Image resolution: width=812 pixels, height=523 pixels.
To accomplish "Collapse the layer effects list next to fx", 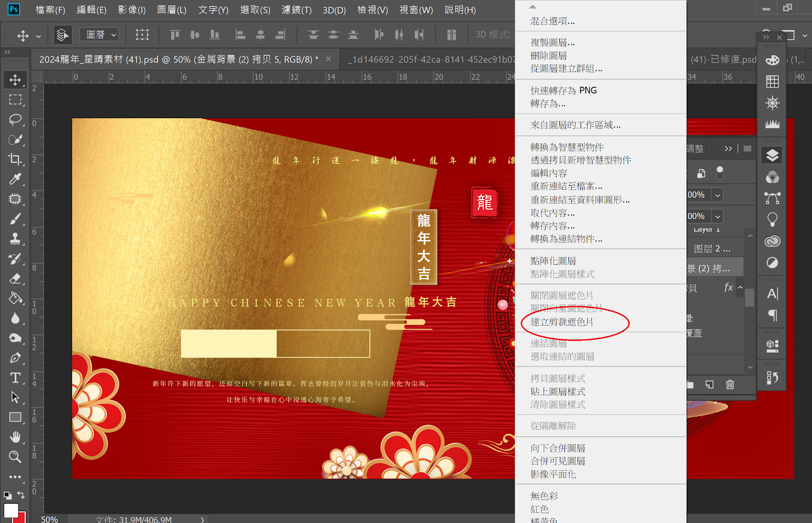I will click(740, 288).
